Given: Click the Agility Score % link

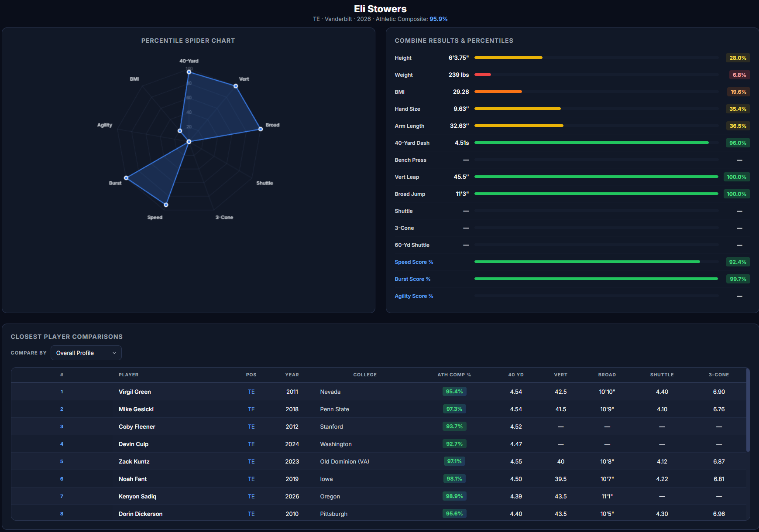Looking at the screenshot, I should (413, 296).
